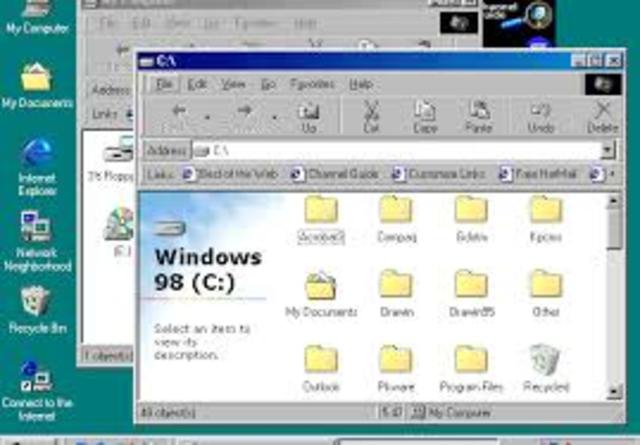Click the Windows 98 (C:) heading text
Image resolution: width=640 pixels, height=445 pixels.
(x=208, y=270)
